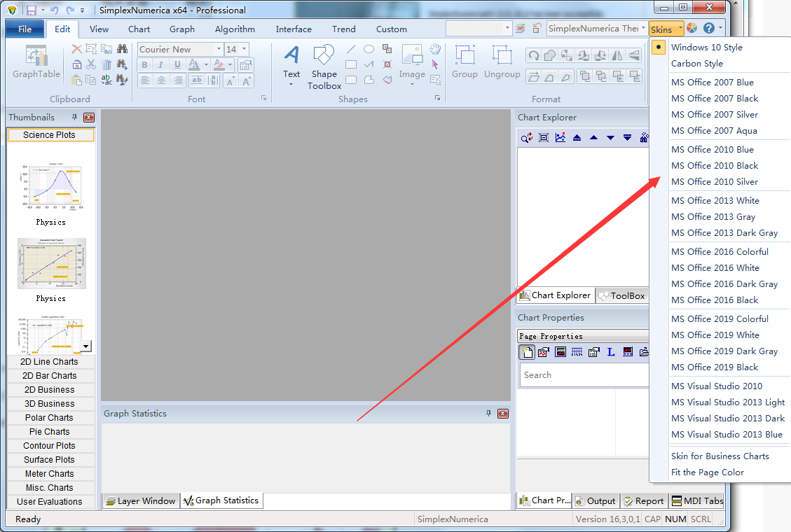The height and width of the screenshot is (532, 791).
Task: Pin the Thumbnails panel
Action: coord(75,118)
